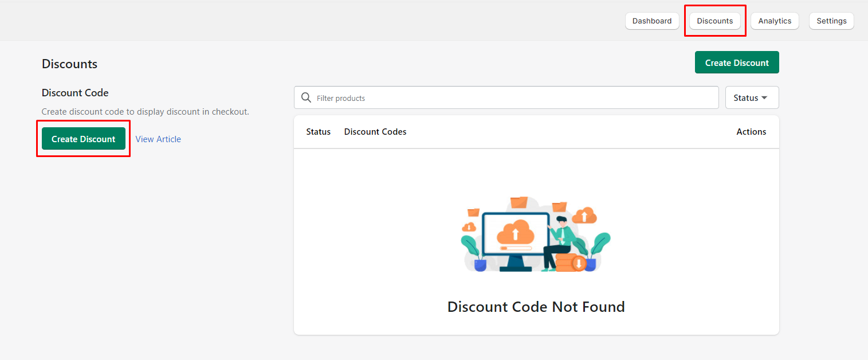This screenshot has width=868, height=360.
Task: Click the Discount Codes column header
Action: tap(375, 131)
